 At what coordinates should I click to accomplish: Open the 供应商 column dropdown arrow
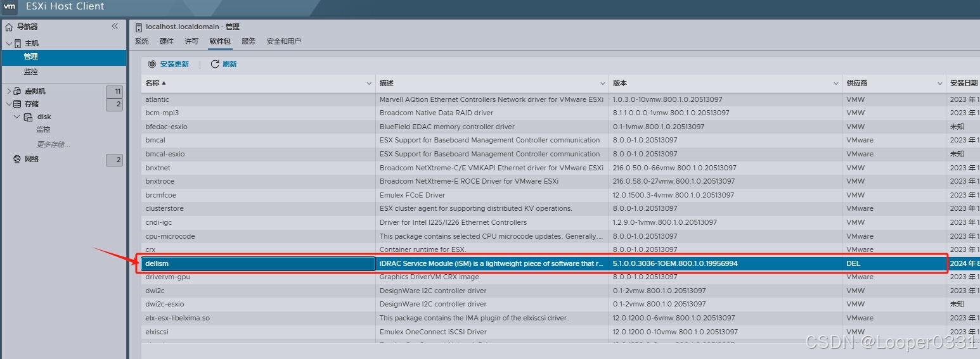(x=940, y=84)
